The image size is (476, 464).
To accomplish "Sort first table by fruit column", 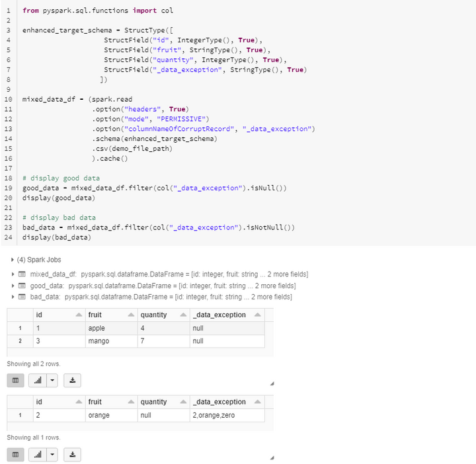I will [x=131, y=315].
